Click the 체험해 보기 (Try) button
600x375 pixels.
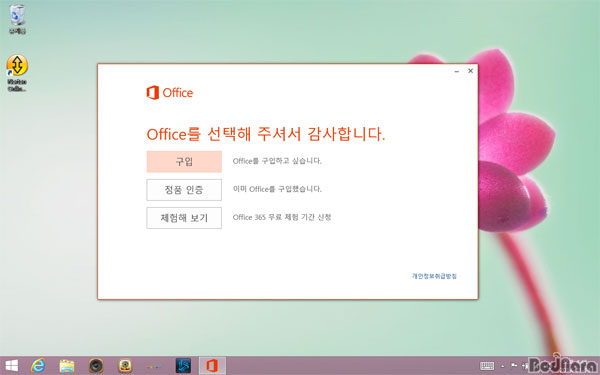pos(184,218)
